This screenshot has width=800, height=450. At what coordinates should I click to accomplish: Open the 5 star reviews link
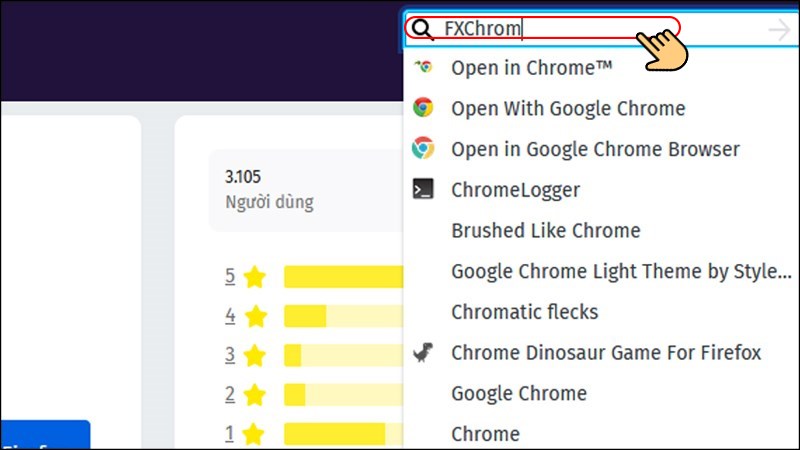point(230,276)
